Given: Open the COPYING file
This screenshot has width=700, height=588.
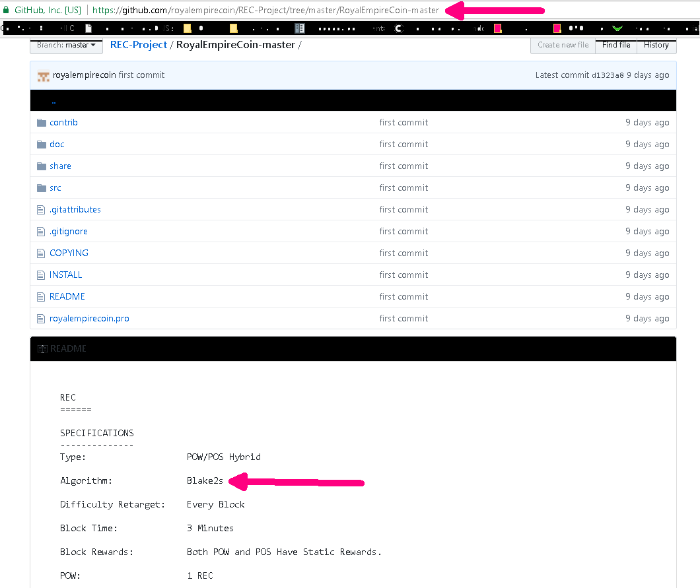Looking at the screenshot, I should tap(69, 253).
